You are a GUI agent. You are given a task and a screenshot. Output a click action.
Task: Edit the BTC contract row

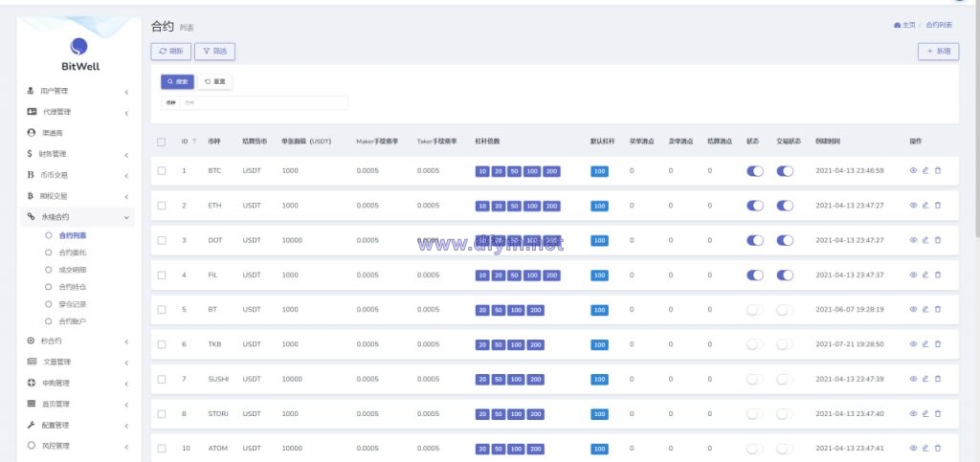pos(925,170)
